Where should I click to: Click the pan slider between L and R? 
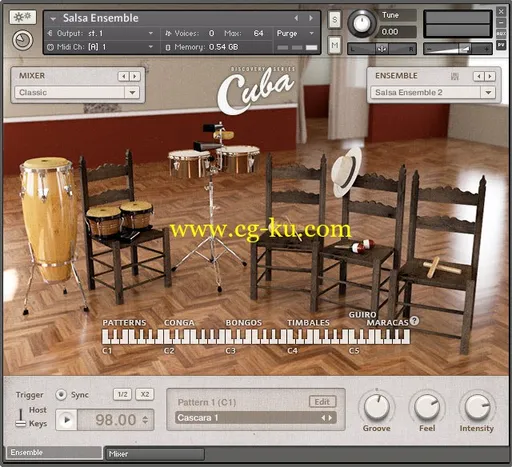(382, 49)
